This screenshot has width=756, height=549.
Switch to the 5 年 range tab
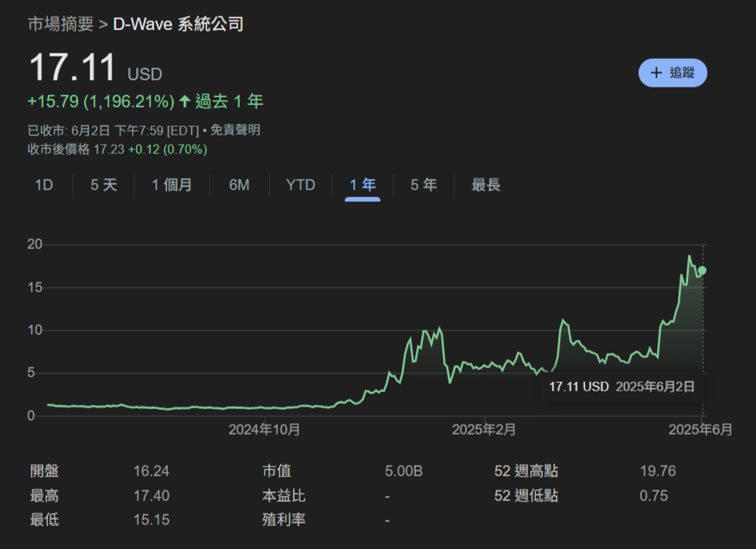424,185
